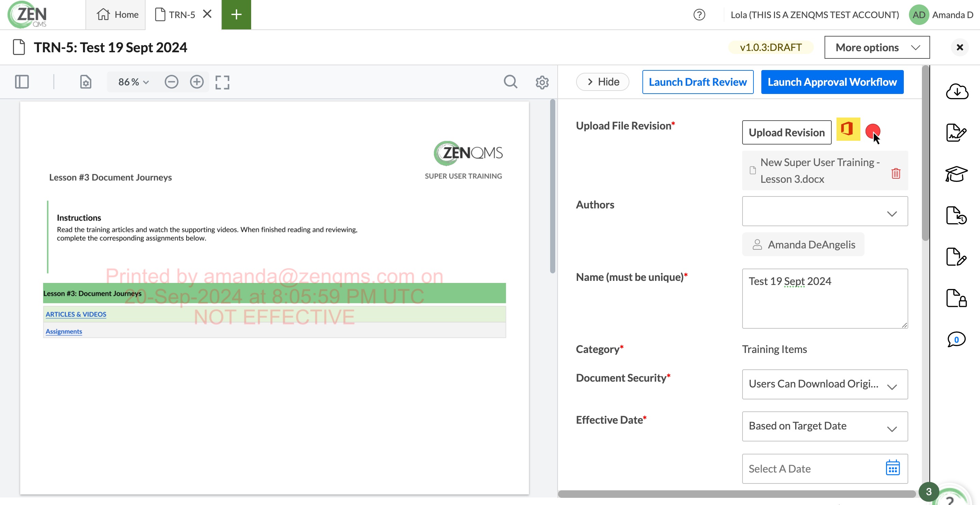Open the Effective Date dropdown
The height and width of the screenshot is (505, 980).
(825, 426)
